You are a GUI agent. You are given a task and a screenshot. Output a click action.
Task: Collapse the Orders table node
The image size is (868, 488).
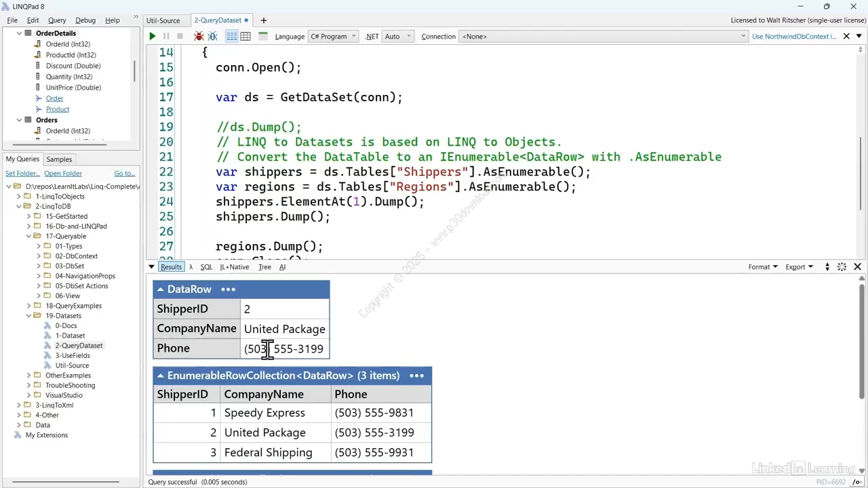(x=19, y=120)
